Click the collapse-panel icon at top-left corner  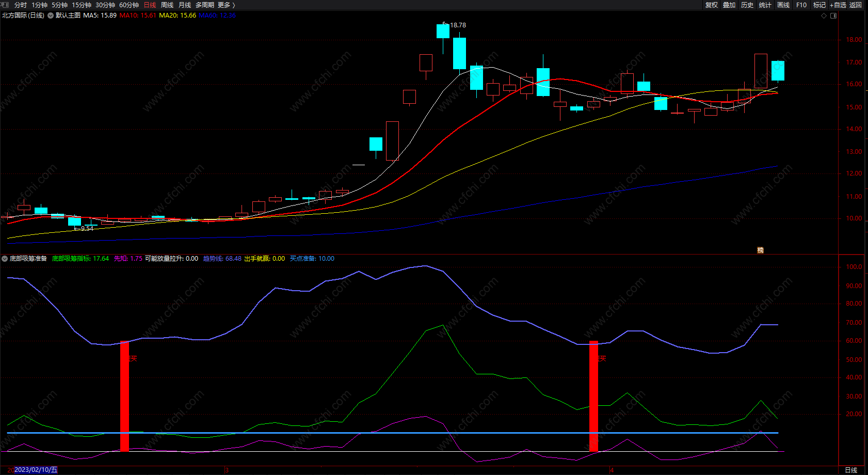(x=5, y=5)
